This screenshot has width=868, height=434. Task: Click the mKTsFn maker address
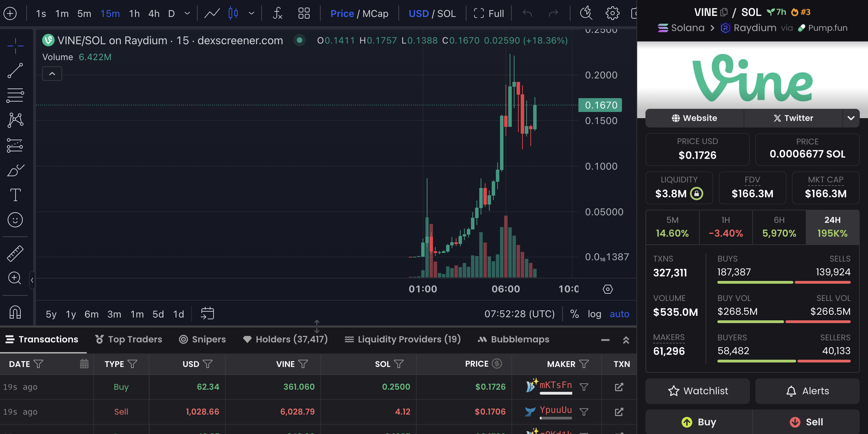point(556,385)
